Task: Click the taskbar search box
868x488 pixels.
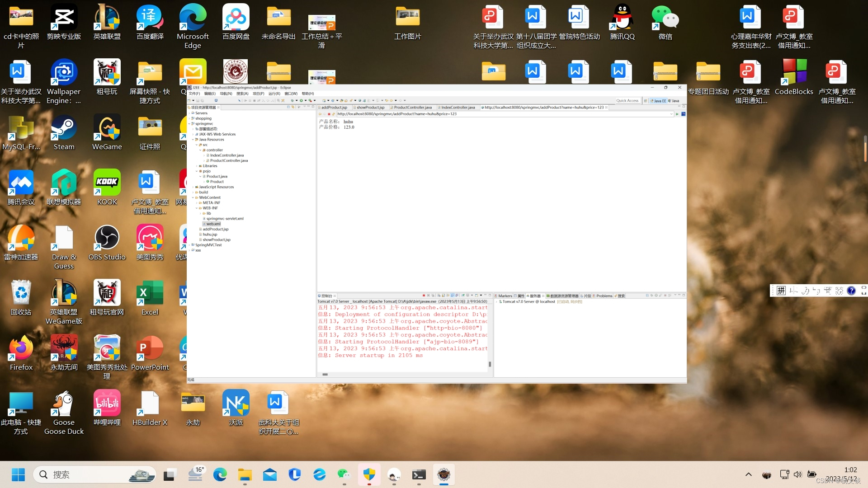Action: [94, 474]
